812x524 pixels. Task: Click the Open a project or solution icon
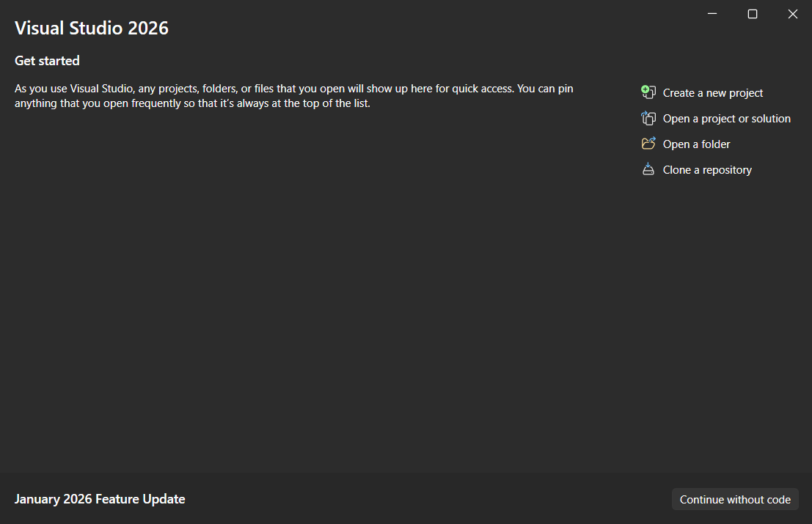coord(648,118)
